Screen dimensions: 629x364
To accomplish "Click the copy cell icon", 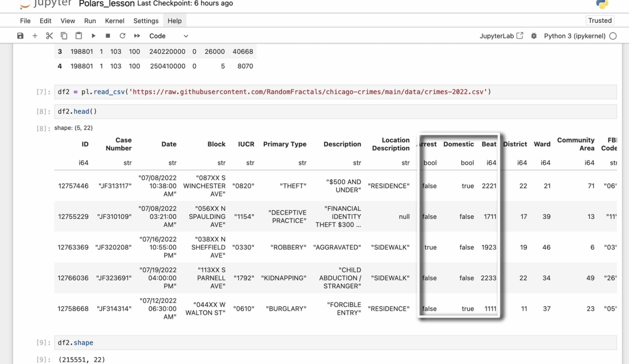I will 64,36.
